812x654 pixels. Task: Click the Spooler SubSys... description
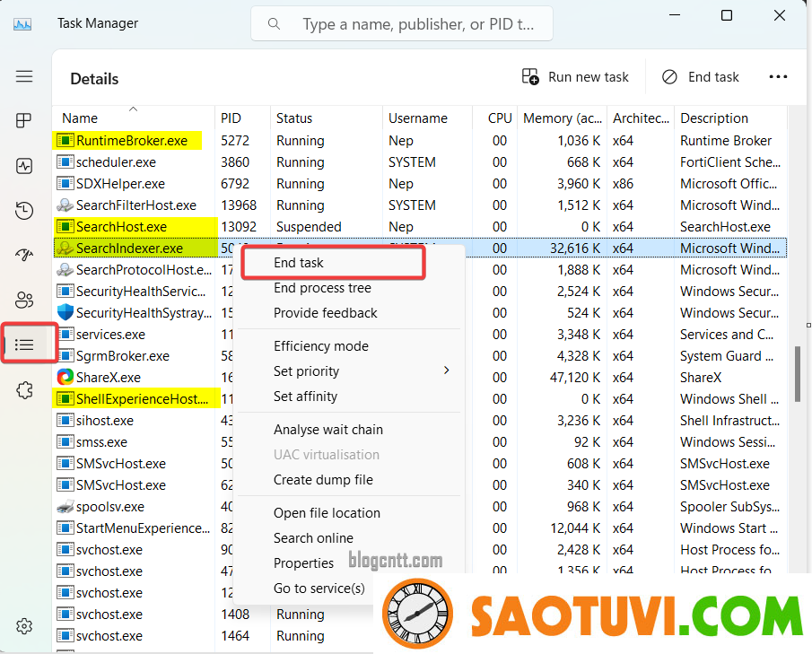(x=729, y=507)
